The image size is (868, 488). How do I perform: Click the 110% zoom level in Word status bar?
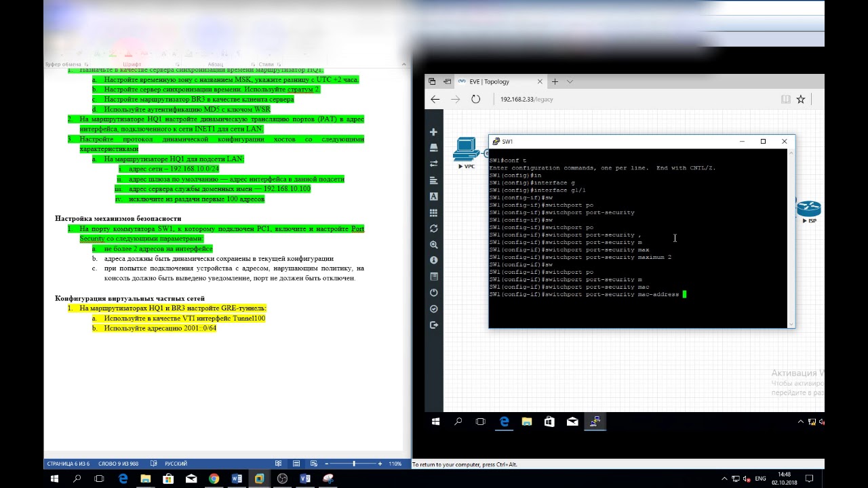point(395,464)
